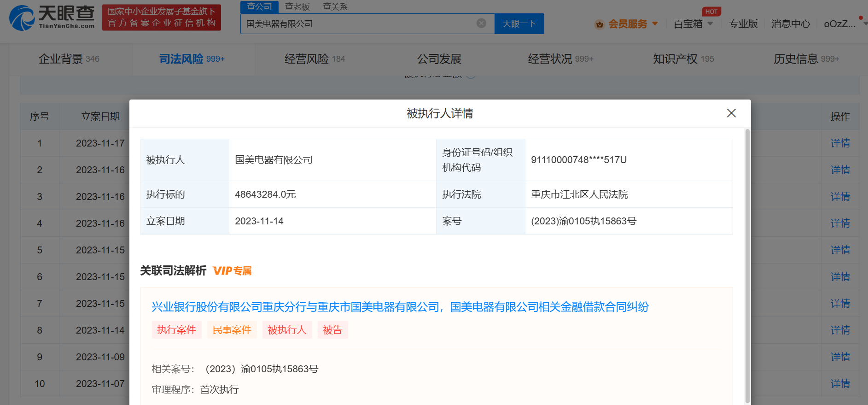This screenshot has height=405, width=868.
Task: Open the 经营风险 section tab
Action: coord(315,59)
